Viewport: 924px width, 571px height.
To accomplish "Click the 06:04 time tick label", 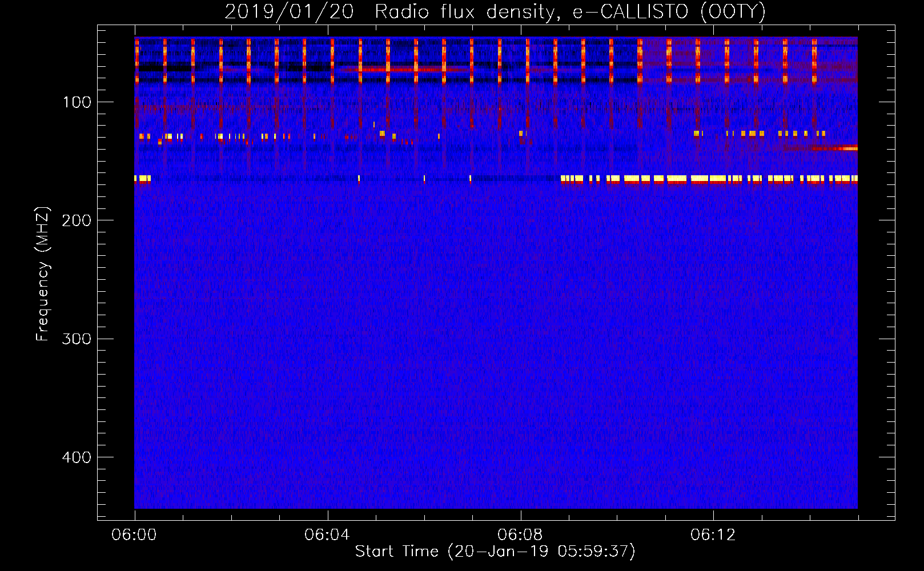I will [327, 535].
